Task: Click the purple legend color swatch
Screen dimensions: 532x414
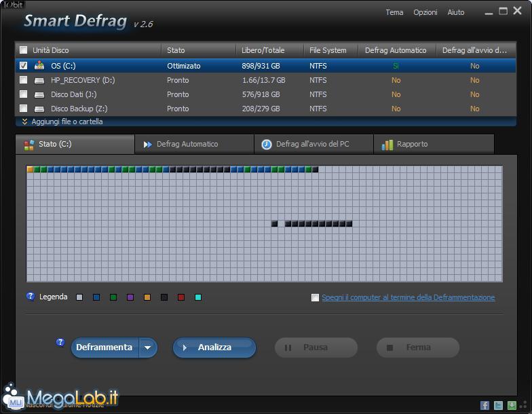Action: click(130, 297)
